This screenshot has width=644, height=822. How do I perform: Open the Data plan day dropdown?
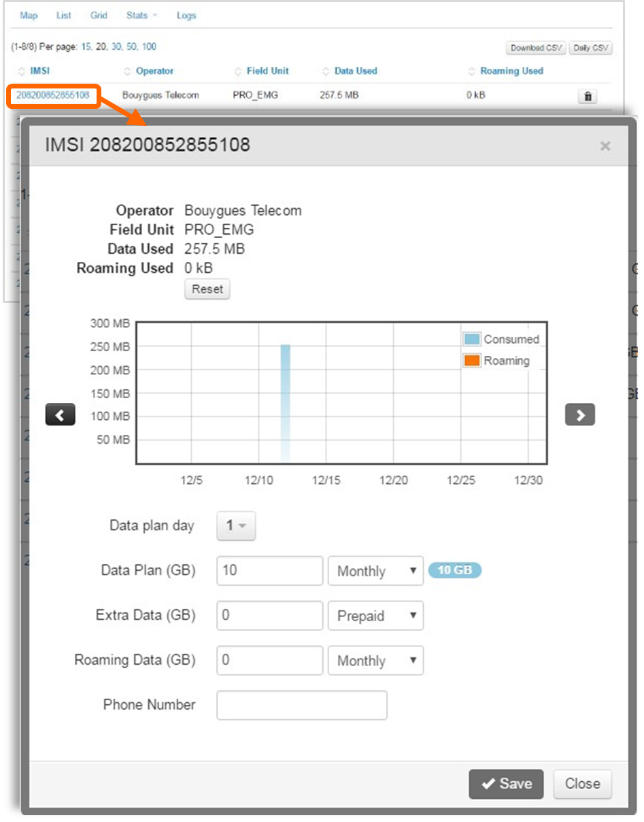click(236, 526)
